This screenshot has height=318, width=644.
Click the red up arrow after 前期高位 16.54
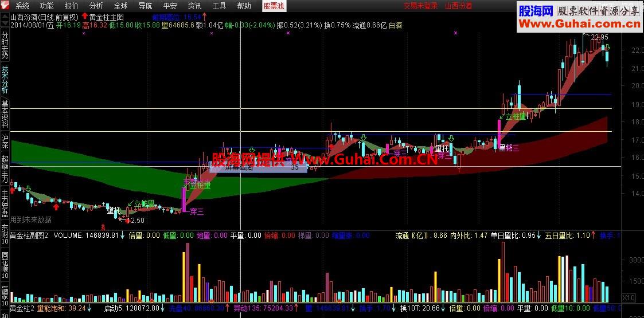coord(205,17)
